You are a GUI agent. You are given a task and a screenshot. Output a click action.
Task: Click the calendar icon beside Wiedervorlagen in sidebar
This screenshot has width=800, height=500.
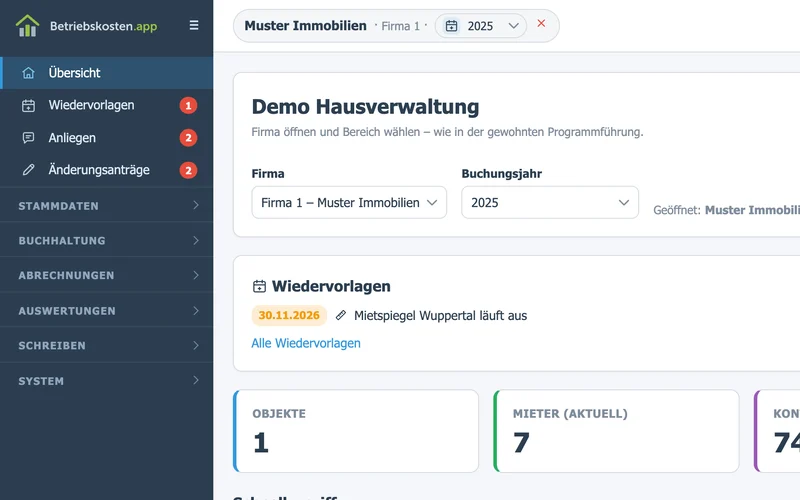point(29,106)
